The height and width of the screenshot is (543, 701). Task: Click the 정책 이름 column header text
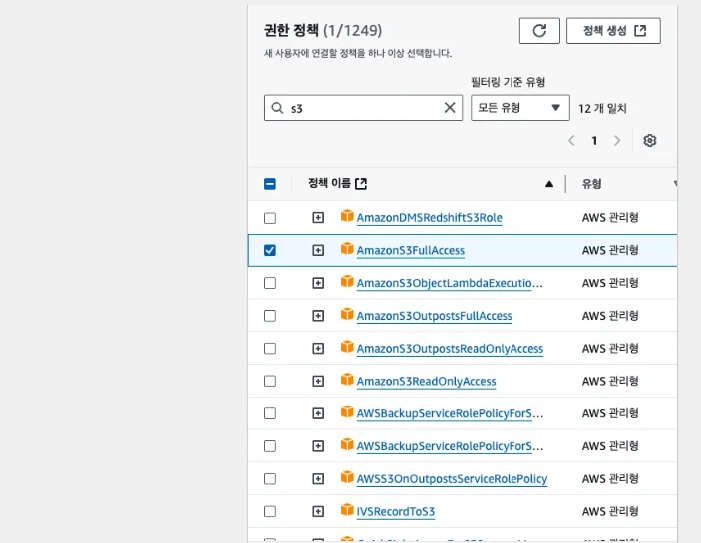coord(329,183)
